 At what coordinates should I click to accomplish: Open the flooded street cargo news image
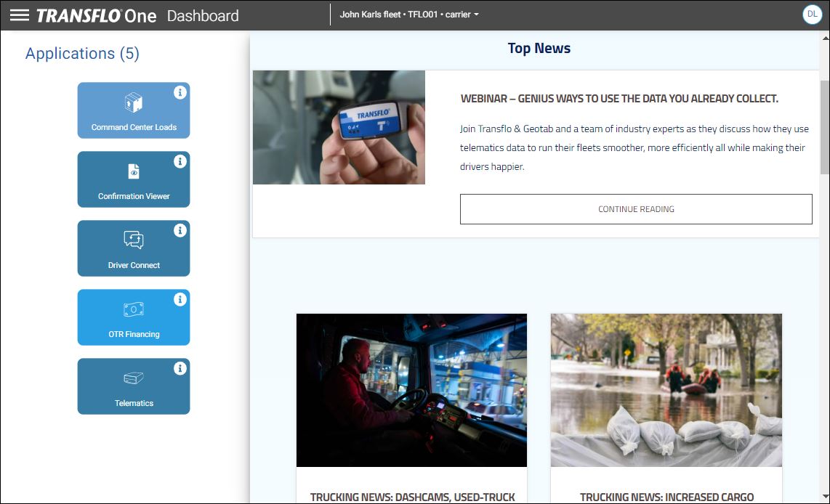(x=666, y=390)
